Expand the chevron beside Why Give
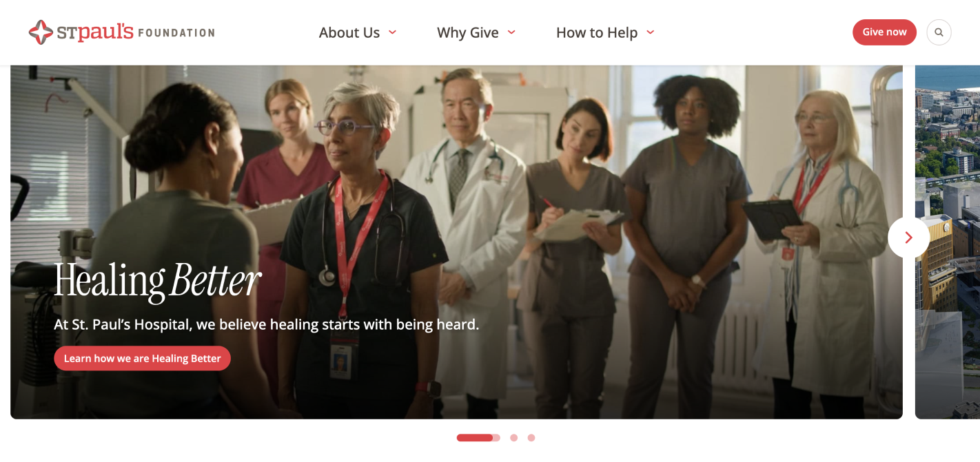Viewport: 980px width, 462px height. tap(511, 32)
